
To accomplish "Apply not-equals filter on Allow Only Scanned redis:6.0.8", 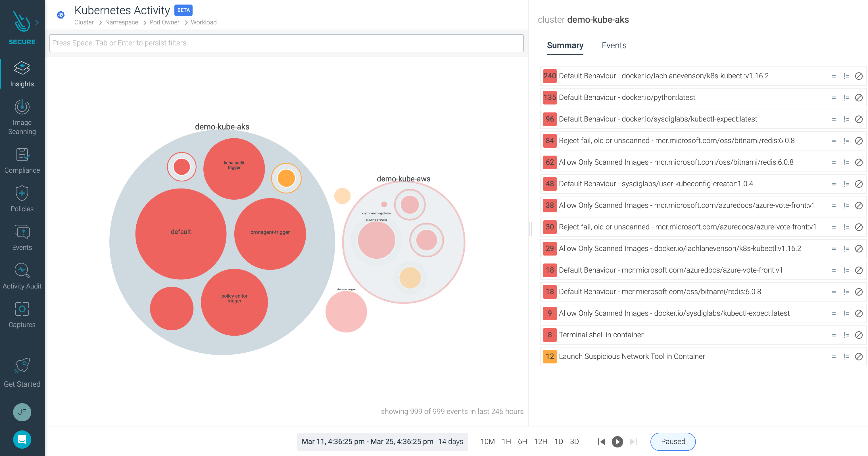I will coord(846,162).
